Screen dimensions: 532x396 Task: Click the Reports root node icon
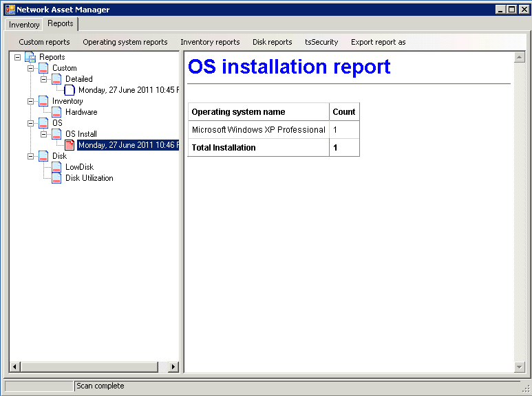pos(30,57)
